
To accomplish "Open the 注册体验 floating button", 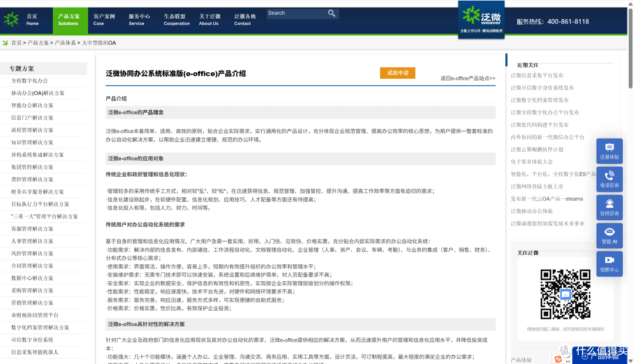I will 609,151.
